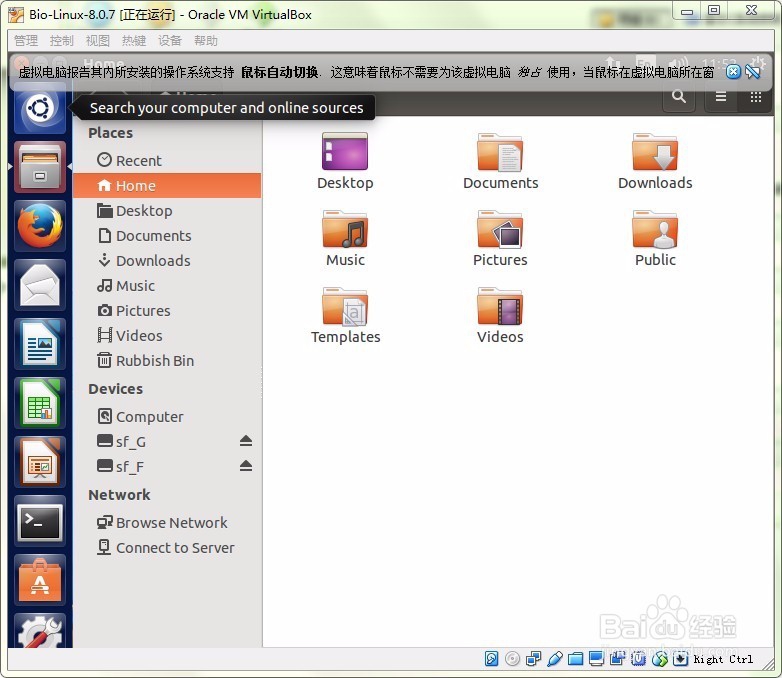The image size is (782, 678).
Task: Click Connect to Server in sidebar
Action: click(x=167, y=547)
